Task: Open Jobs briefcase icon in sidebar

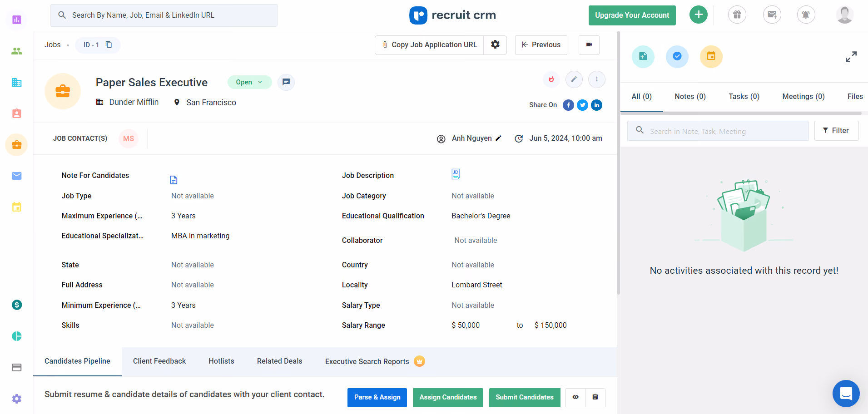Action: pyautogui.click(x=17, y=145)
